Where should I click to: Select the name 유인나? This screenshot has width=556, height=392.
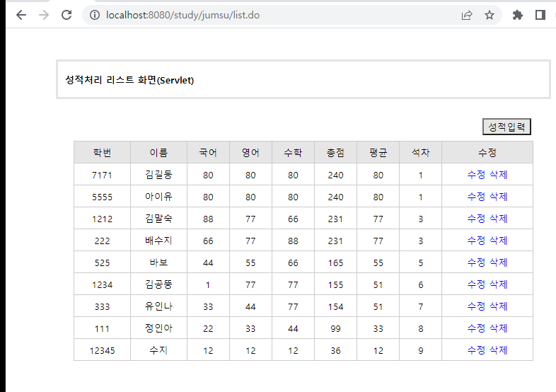[x=158, y=306]
